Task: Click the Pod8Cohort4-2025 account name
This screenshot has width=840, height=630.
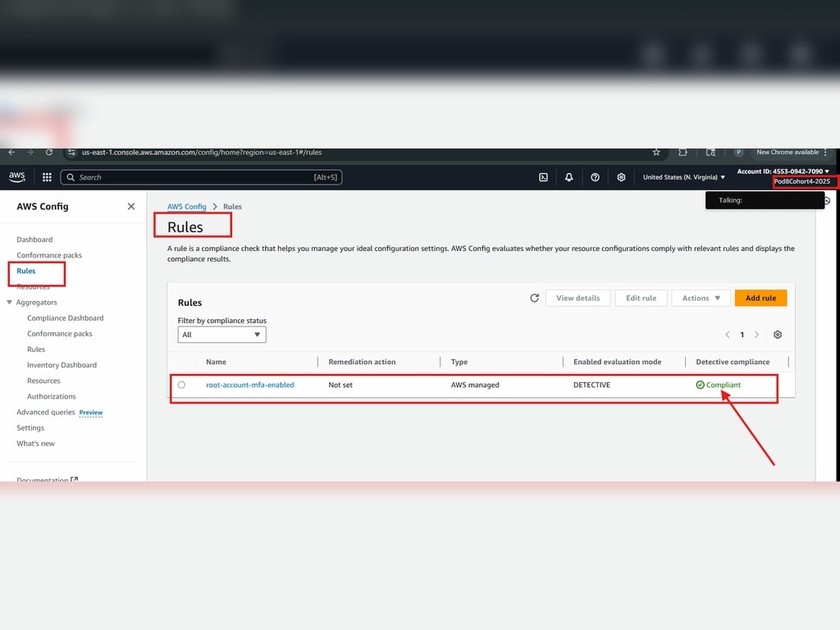Action: [802, 181]
